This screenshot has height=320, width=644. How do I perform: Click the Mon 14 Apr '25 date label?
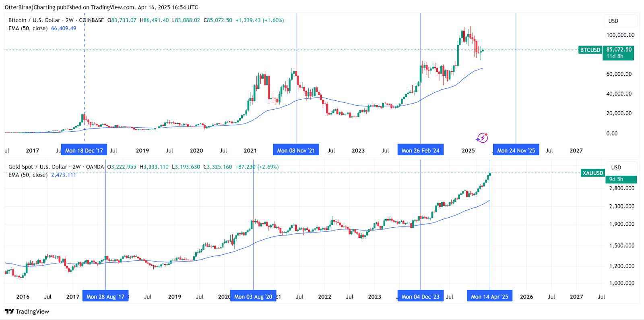pyautogui.click(x=489, y=297)
